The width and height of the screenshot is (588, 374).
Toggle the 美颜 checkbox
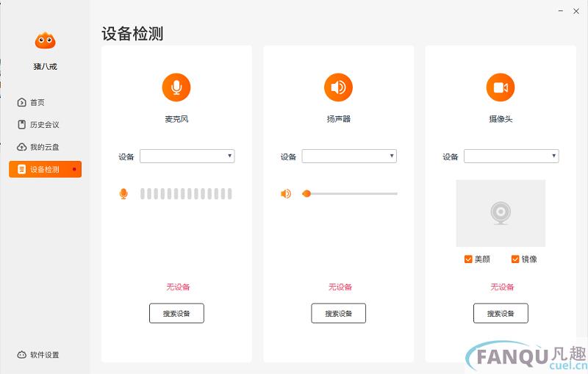(468, 259)
